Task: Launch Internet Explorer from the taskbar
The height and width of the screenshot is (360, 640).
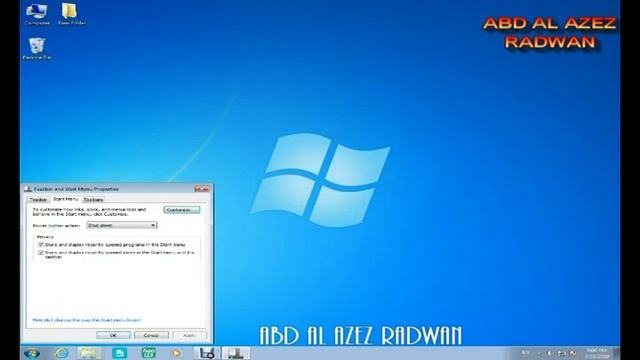Action: coord(62,353)
